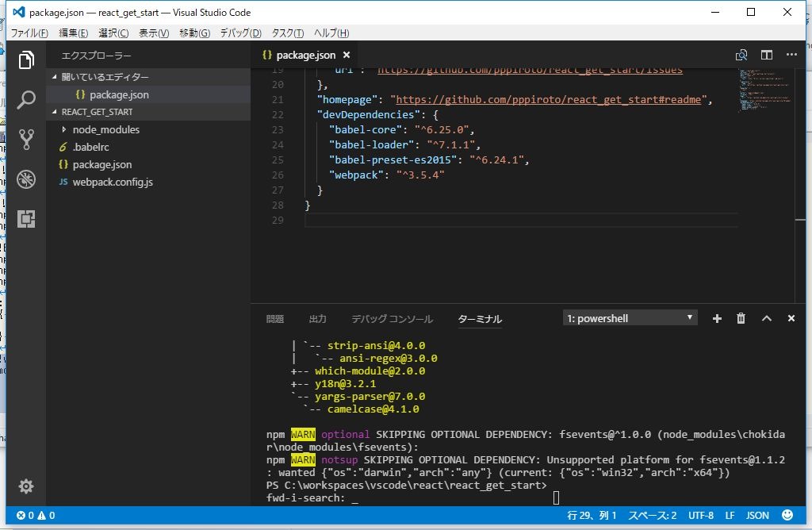Open the Debug view icon
This screenshot has width=812, height=530.
(x=26, y=179)
